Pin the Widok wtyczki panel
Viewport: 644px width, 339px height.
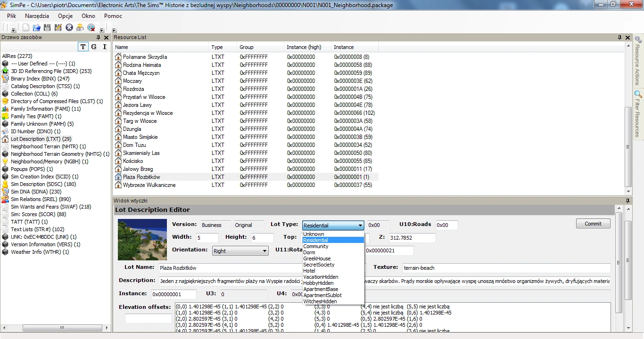click(x=627, y=201)
